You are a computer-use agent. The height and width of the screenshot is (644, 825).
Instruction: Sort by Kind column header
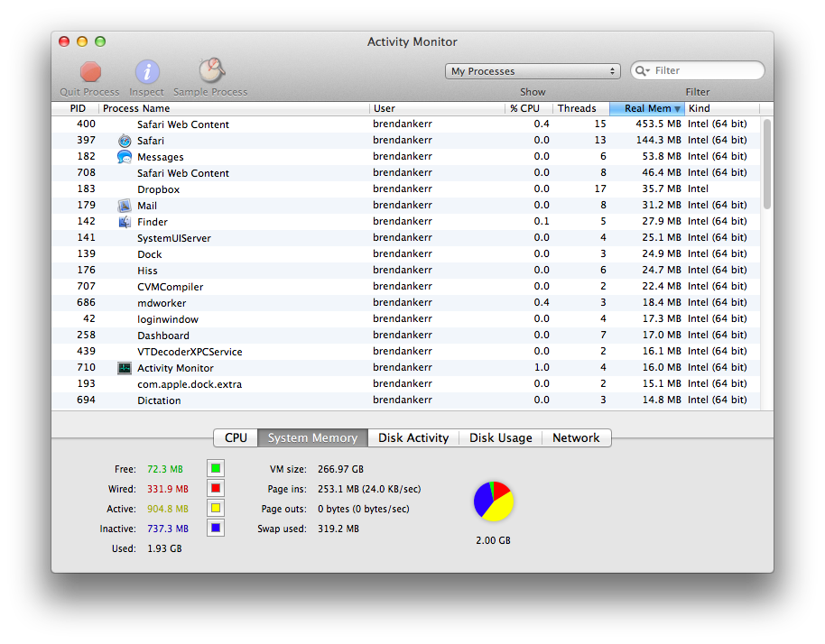[x=722, y=108]
